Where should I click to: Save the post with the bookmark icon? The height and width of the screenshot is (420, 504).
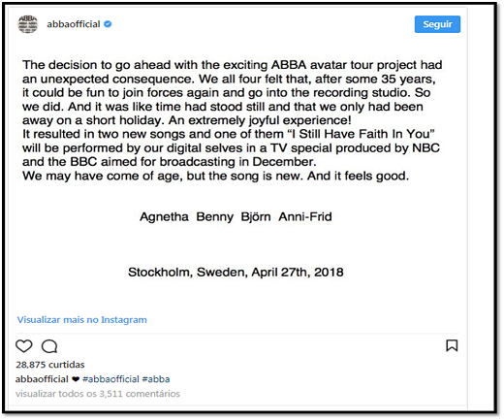(x=452, y=345)
